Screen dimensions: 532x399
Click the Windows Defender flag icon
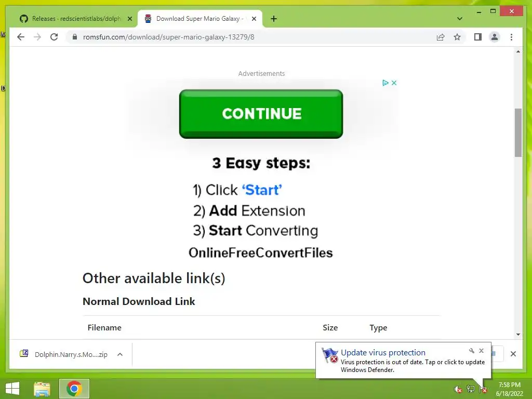tap(330, 355)
